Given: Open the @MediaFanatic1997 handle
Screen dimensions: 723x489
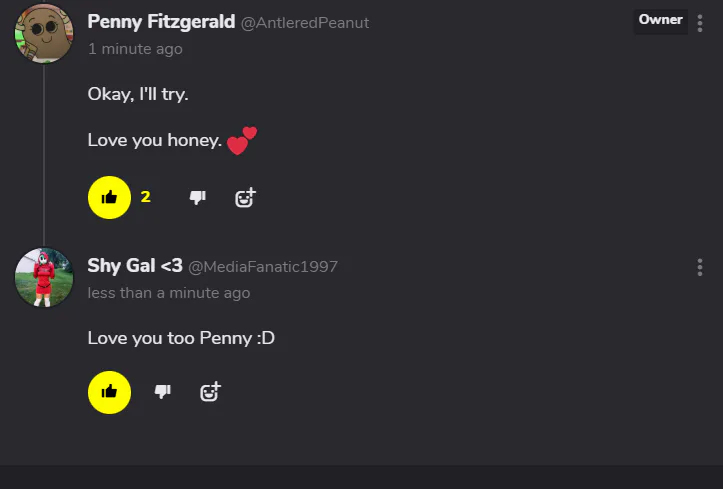Looking at the screenshot, I should click(x=263, y=267).
